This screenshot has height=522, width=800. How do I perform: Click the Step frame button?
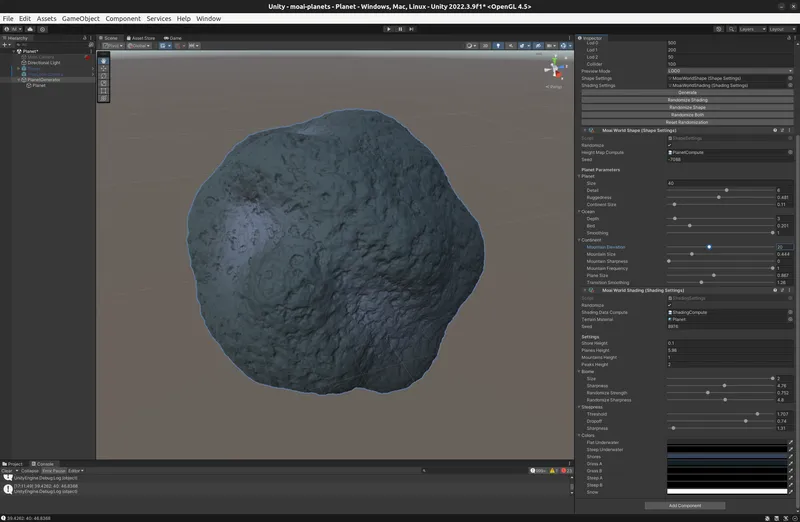[413, 29]
